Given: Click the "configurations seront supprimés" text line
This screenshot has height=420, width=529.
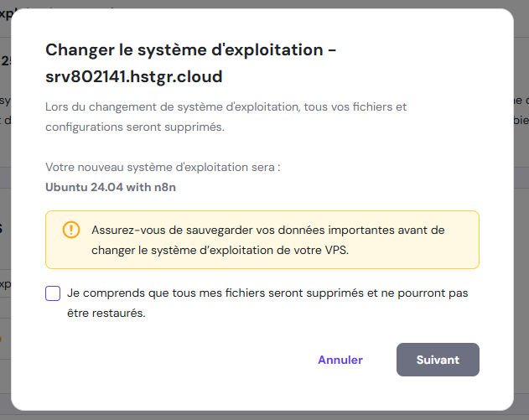Looking at the screenshot, I should [135, 128].
